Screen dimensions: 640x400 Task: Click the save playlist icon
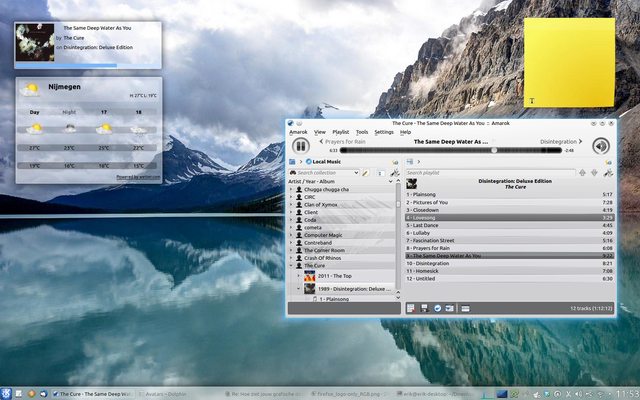point(424,308)
